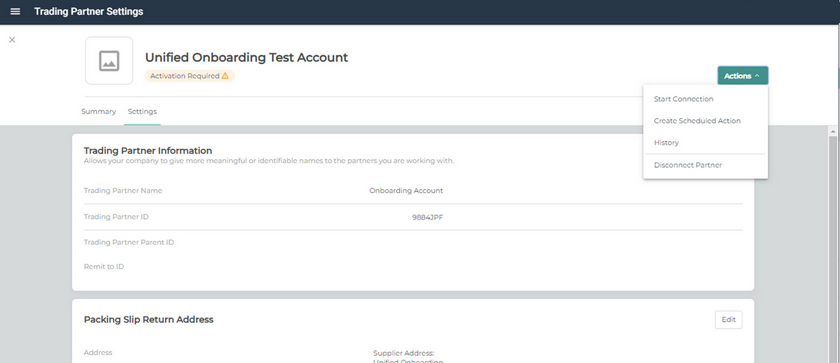Close the partner settings panel
Viewport: 840px width, 363px height.
pyautogui.click(x=12, y=40)
